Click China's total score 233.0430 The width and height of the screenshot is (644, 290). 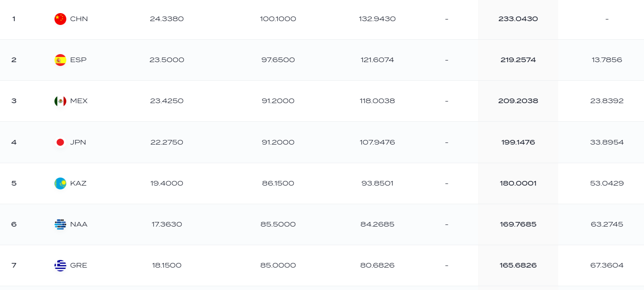click(x=518, y=19)
